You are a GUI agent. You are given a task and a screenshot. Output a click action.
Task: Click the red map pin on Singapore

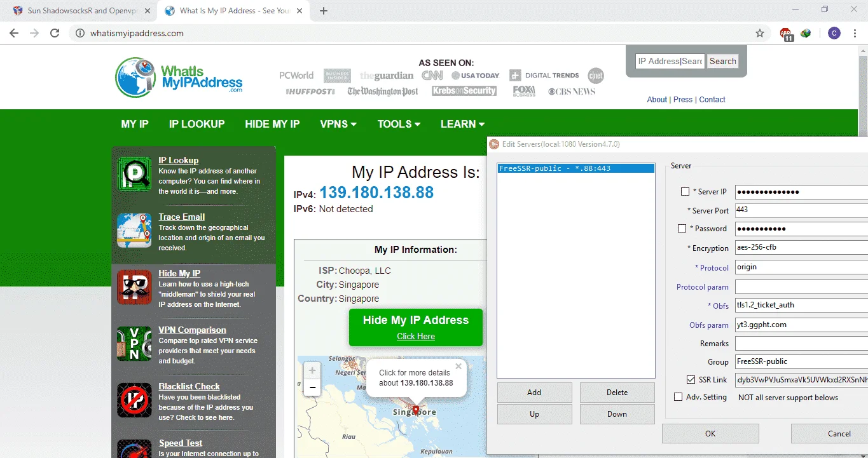(x=416, y=410)
